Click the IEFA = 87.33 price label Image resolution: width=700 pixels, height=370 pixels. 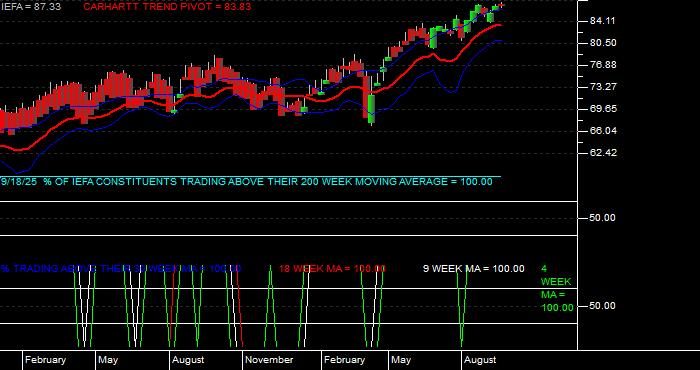(x=31, y=7)
